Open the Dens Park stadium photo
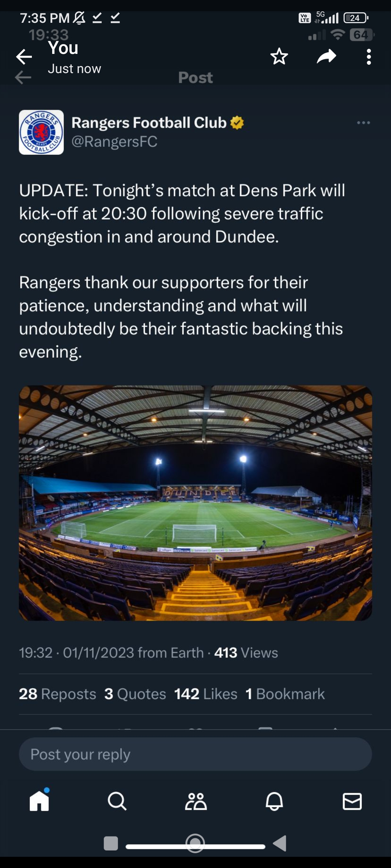This screenshot has width=391, height=868. point(195,503)
